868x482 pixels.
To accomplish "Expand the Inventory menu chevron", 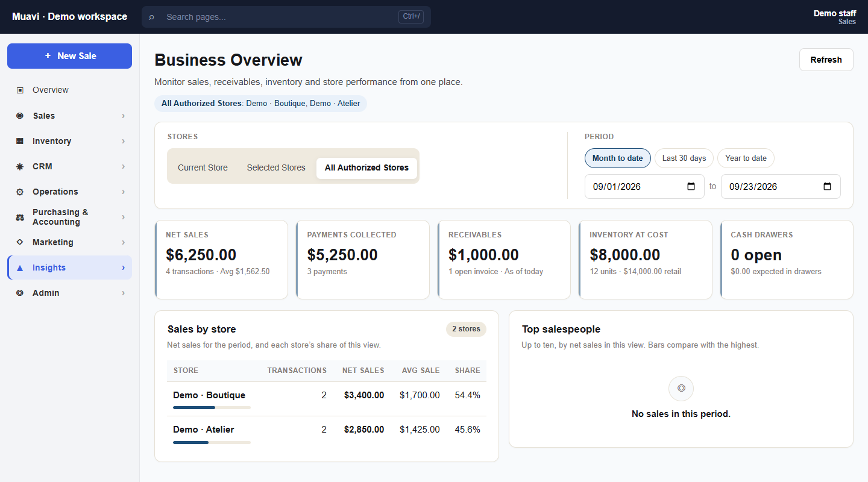I will coord(123,141).
